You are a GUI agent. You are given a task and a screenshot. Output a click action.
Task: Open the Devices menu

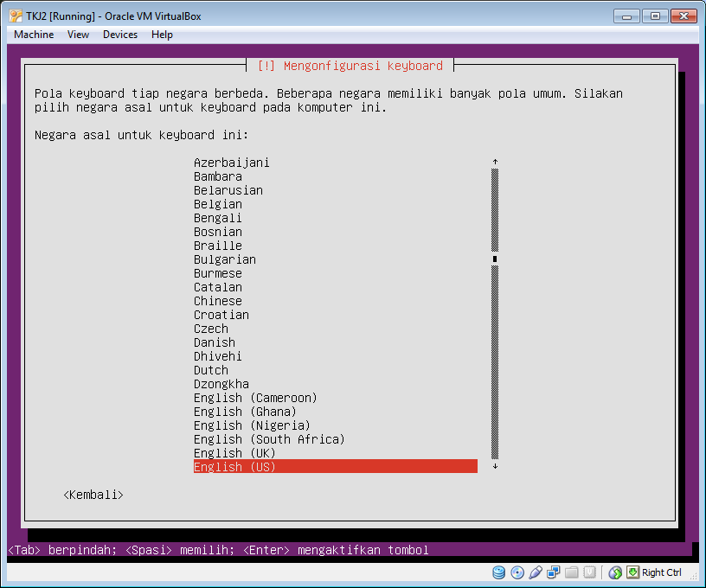119,35
